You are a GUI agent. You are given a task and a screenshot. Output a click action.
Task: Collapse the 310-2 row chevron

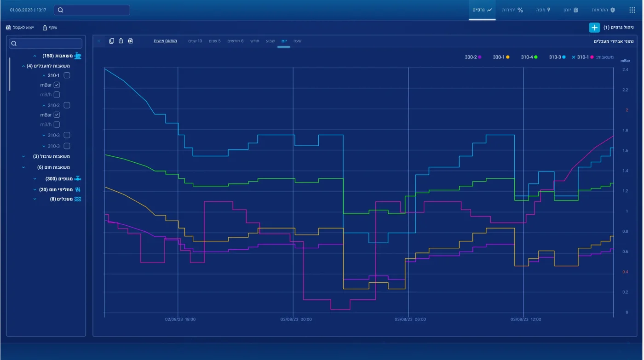coord(44,106)
